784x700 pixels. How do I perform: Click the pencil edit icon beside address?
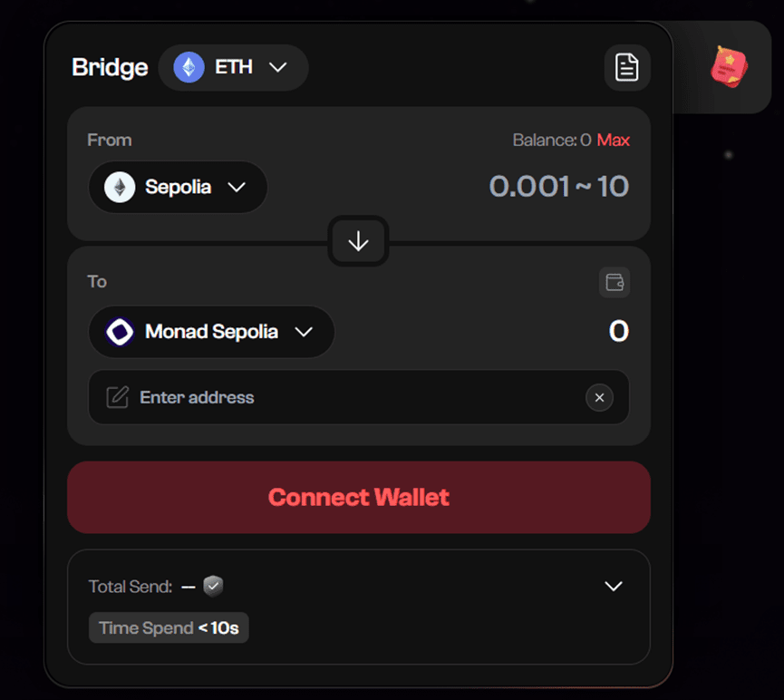point(118,397)
